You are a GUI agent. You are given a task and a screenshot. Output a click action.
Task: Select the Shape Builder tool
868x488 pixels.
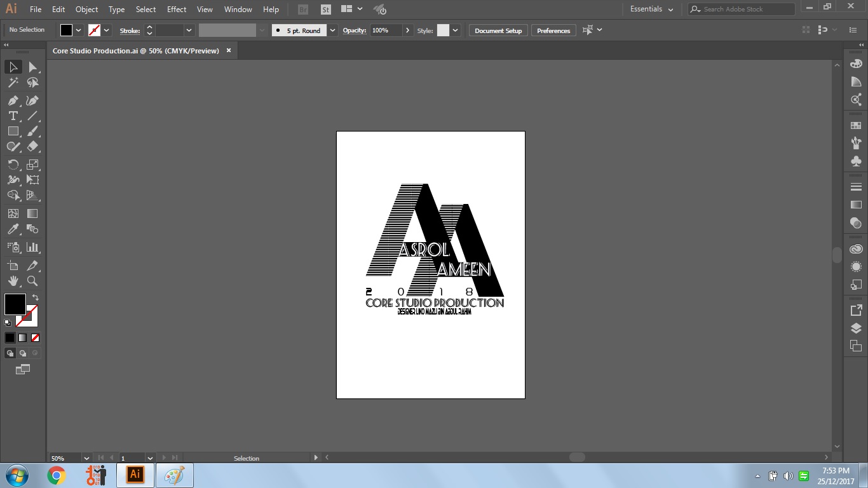pyautogui.click(x=13, y=195)
